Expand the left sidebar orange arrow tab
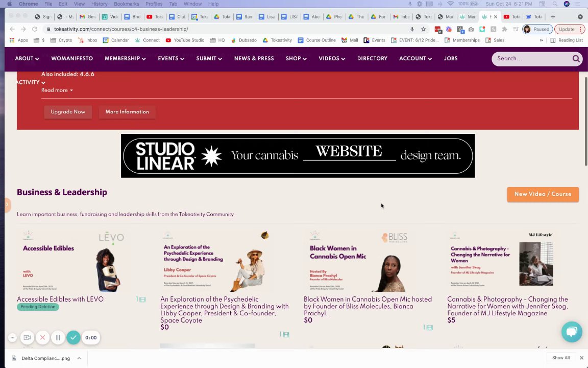 point(8,205)
